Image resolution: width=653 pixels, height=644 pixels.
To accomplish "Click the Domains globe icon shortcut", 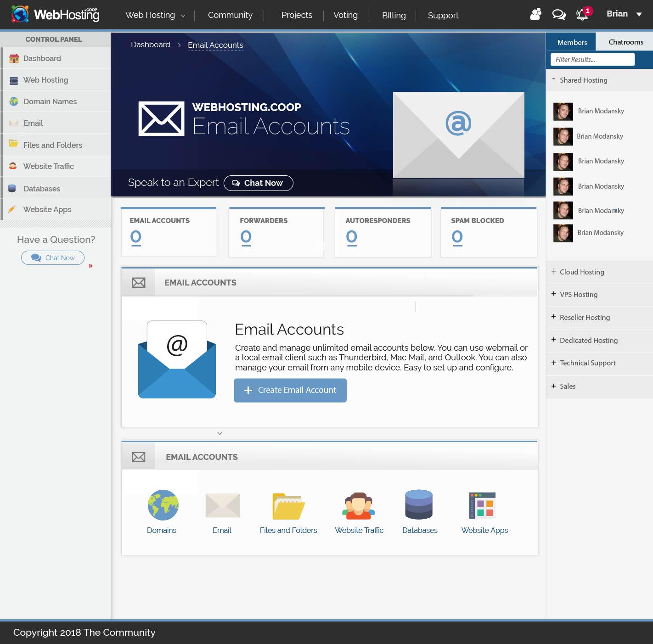I will coord(163,505).
